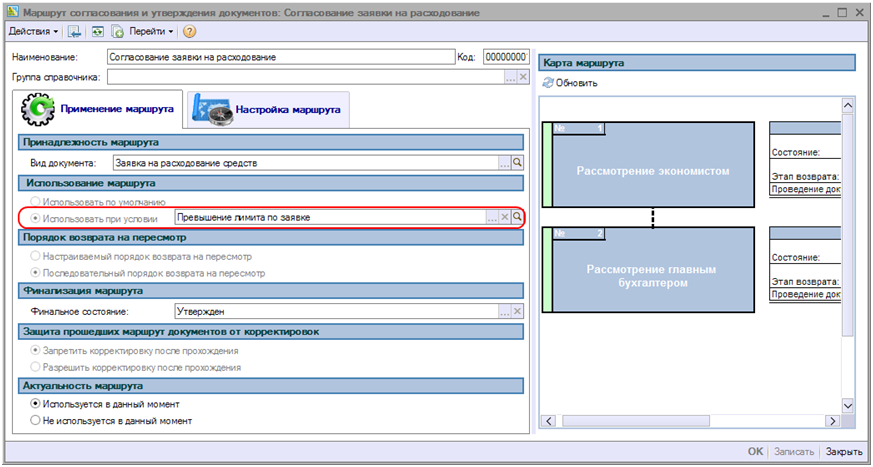Open magnifier lookup for Вид документа field
This screenshot has height=467, width=873.
518,162
